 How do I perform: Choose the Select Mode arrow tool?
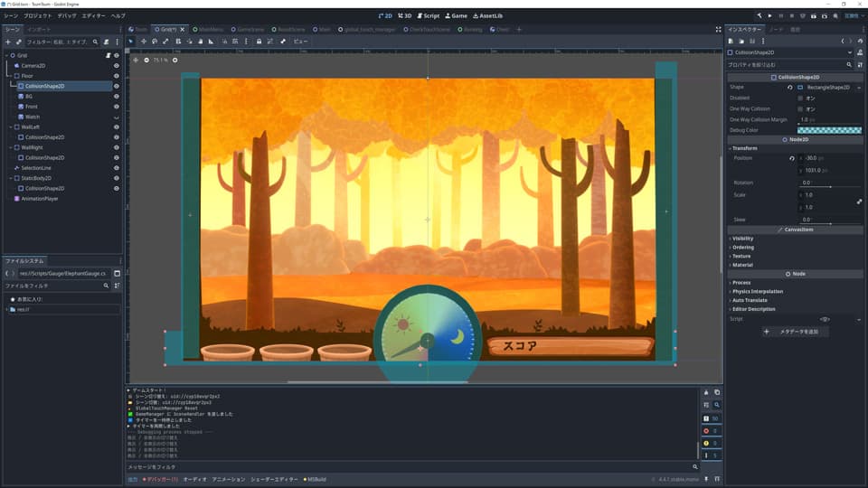coord(131,42)
